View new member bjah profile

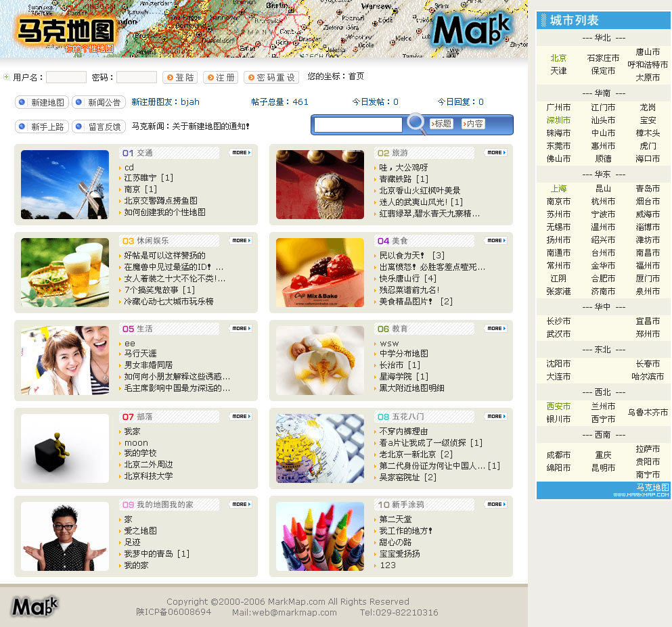click(190, 102)
